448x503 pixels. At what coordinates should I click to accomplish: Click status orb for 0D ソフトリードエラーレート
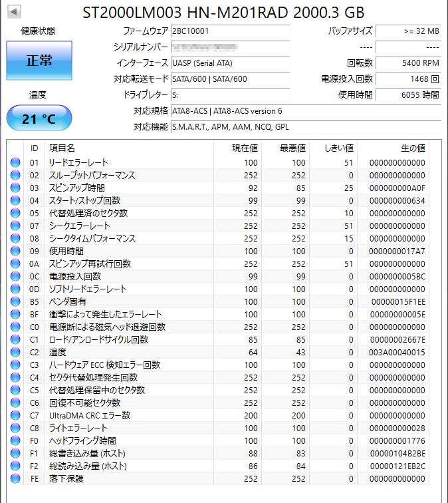pyautogui.click(x=15, y=289)
